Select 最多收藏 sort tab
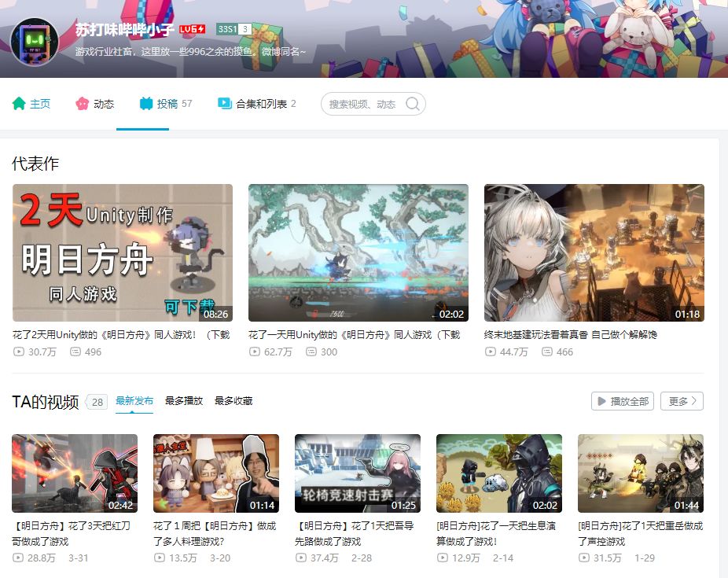Screen dimensions: 728x578 click(233, 400)
